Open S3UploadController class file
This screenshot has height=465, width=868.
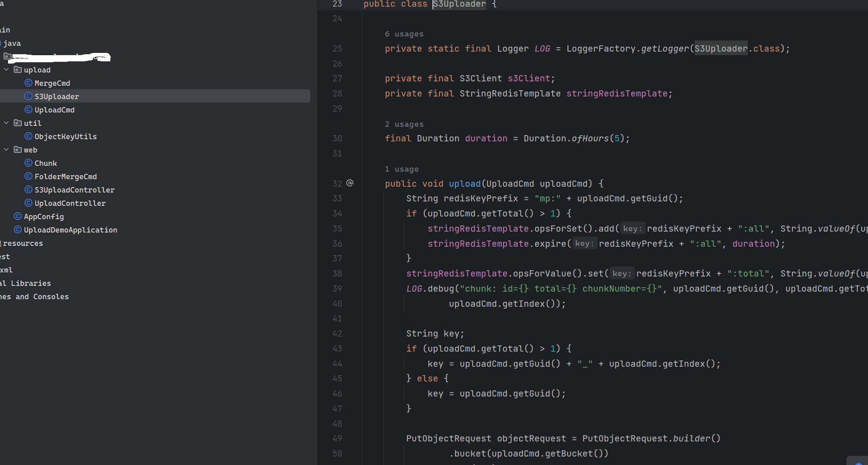point(74,190)
